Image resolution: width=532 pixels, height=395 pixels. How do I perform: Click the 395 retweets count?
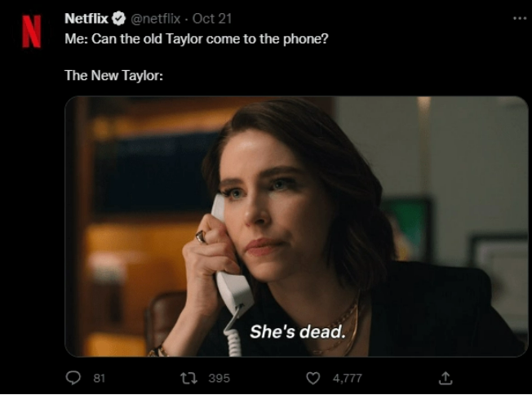click(219, 378)
